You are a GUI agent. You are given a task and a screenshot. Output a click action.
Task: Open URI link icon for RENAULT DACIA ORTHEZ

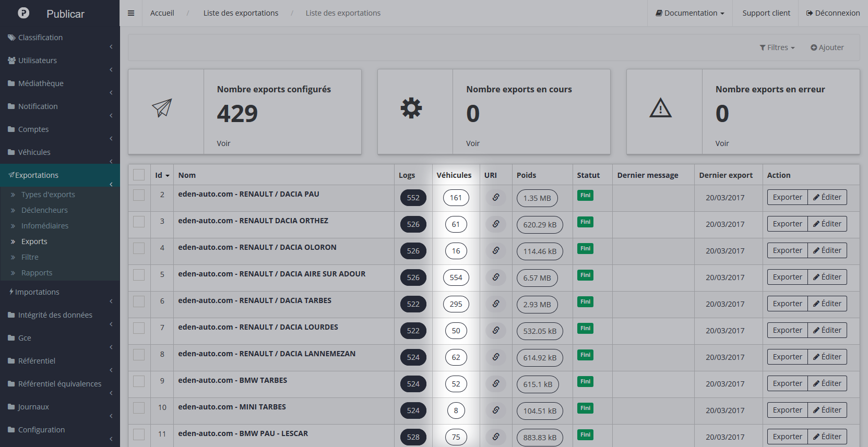(496, 224)
